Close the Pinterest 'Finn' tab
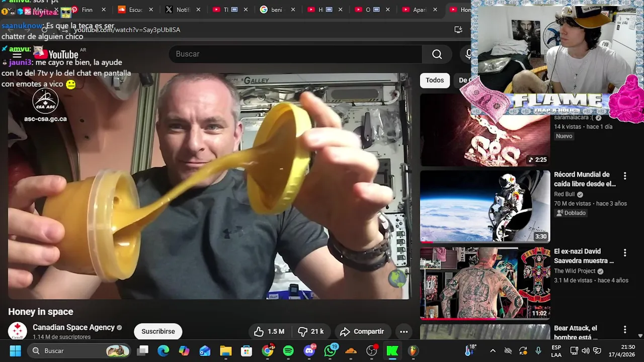This screenshot has height=362, width=644. (x=104, y=10)
